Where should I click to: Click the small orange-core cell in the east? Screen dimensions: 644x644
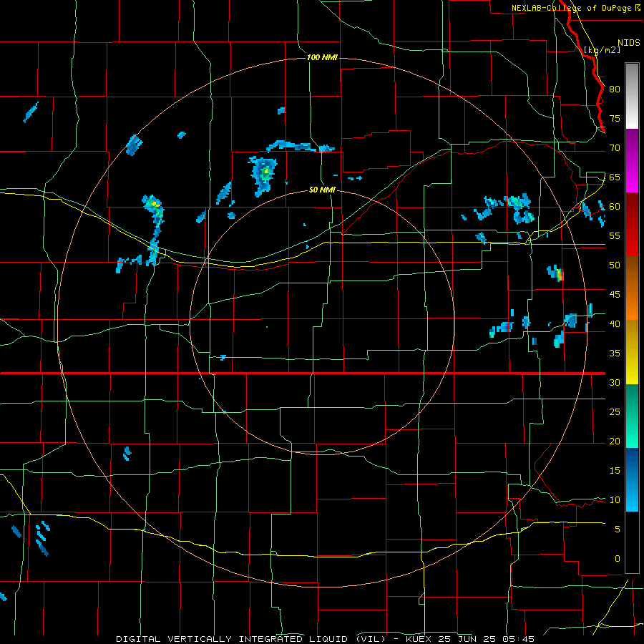(x=556, y=273)
